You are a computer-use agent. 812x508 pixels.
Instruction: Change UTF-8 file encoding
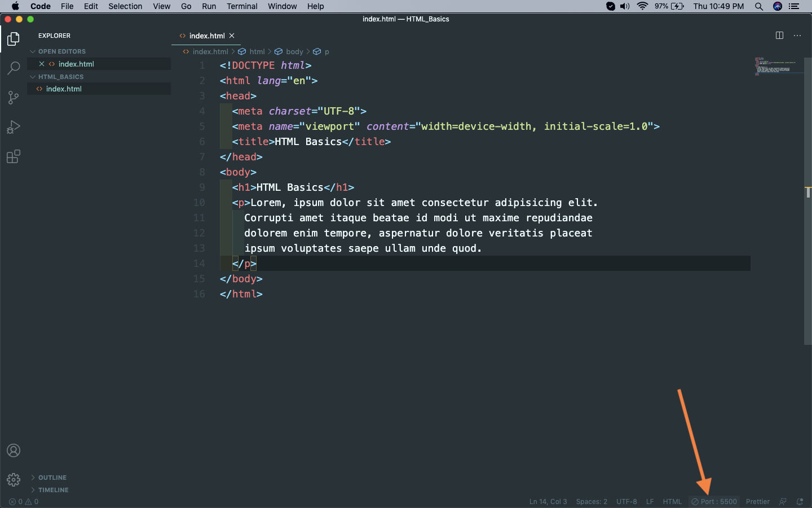coord(626,501)
